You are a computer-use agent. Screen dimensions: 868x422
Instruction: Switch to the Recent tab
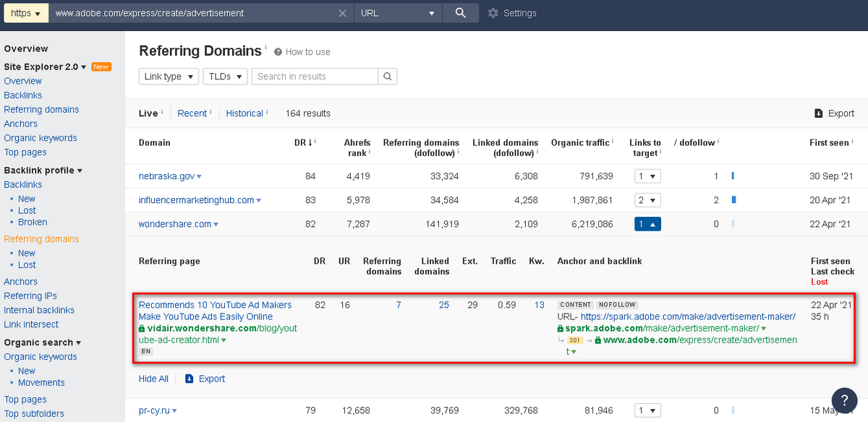(192, 113)
